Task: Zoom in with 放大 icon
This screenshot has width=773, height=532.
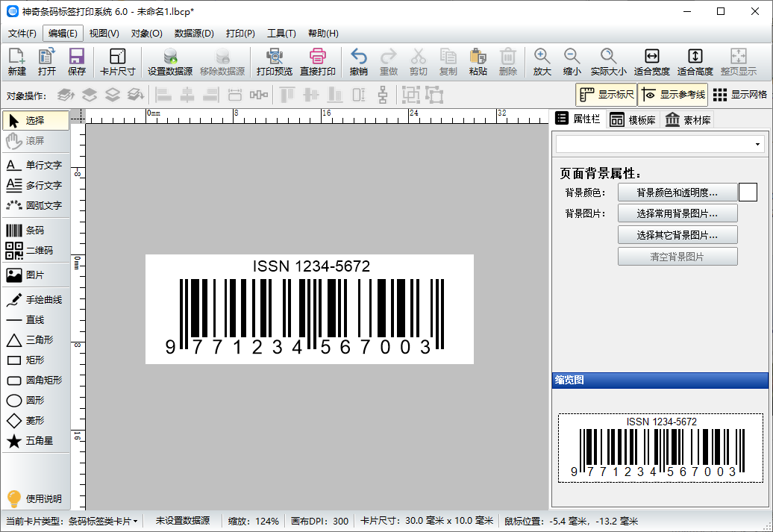Action: click(x=542, y=62)
